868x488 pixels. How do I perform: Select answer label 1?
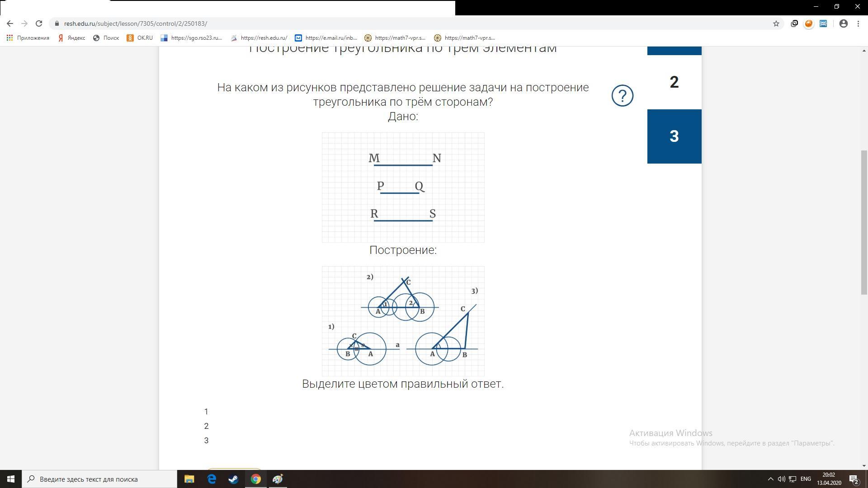206,411
